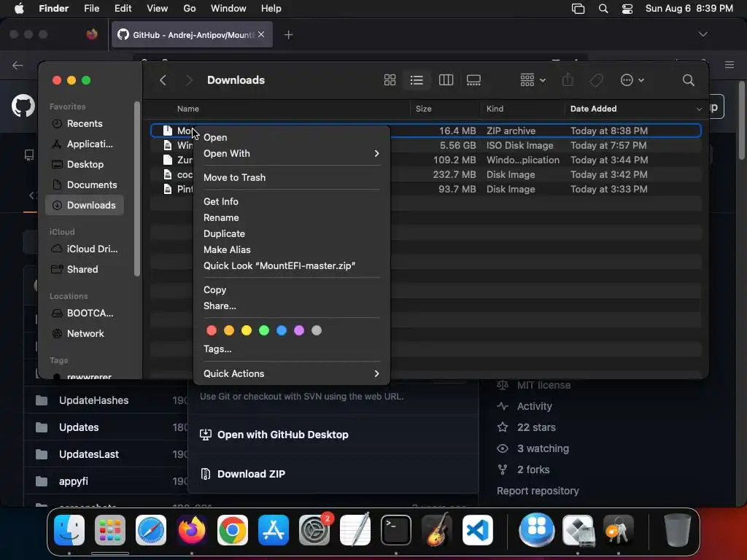
Task: Select the 232.7 MB Disk Image row
Action: tap(426, 175)
